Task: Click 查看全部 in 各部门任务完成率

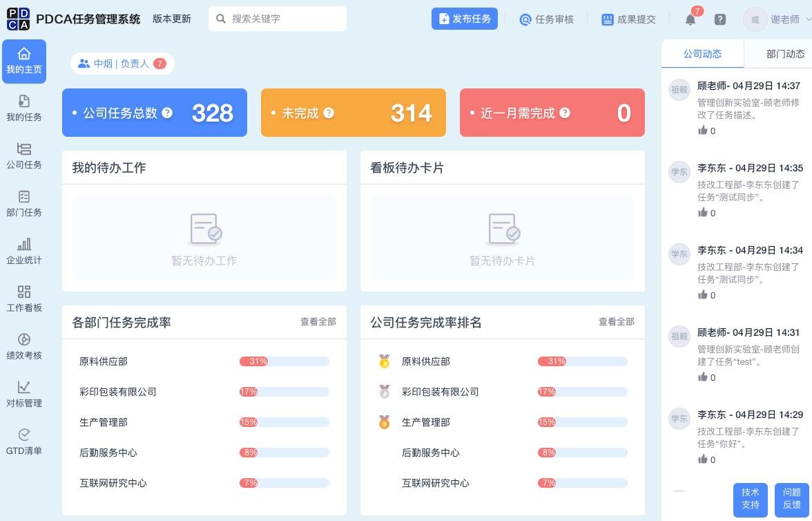Action: [318, 322]
